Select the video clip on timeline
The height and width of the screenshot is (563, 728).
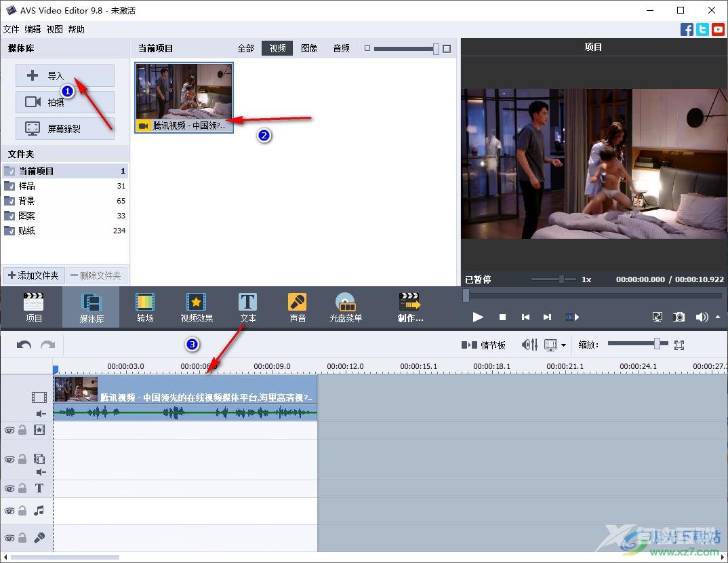tap(185, 398)
